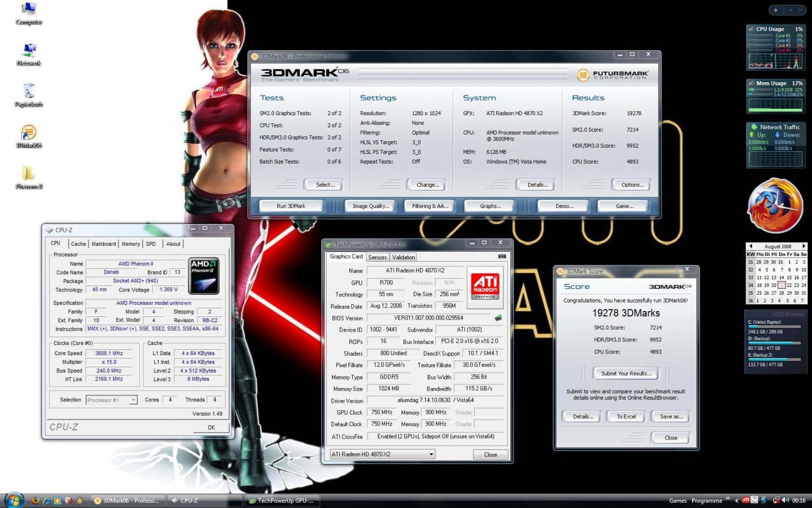Open the Papierkorb recycle bin icon

(29, 96)
